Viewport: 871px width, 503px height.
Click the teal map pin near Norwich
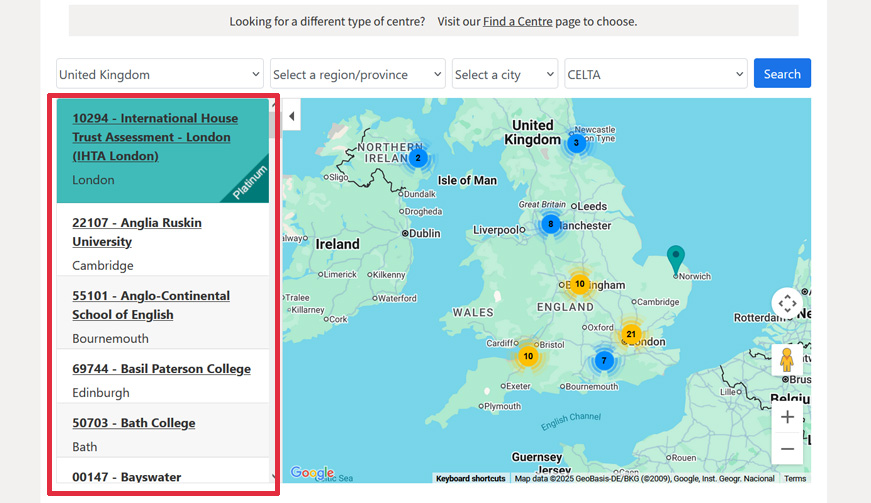click(x=676, y=257)
